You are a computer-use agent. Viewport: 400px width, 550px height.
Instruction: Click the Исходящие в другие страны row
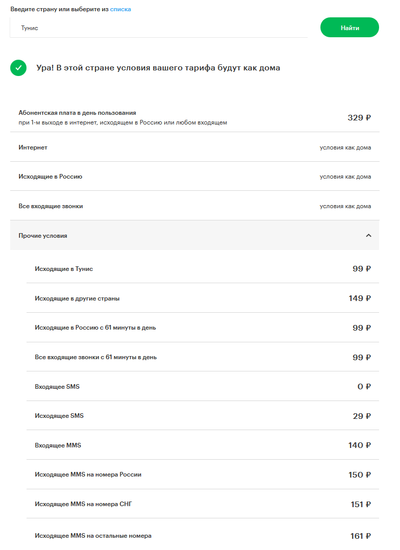(203, 298)
